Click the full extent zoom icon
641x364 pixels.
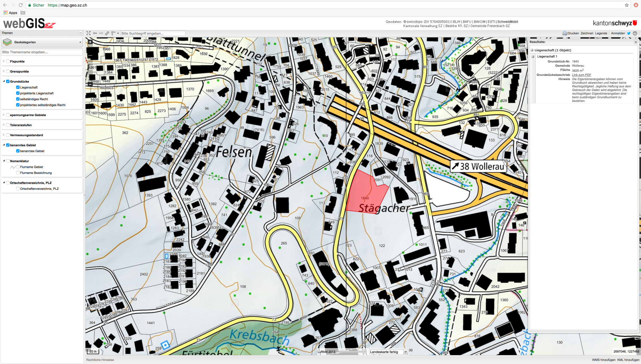89,33
